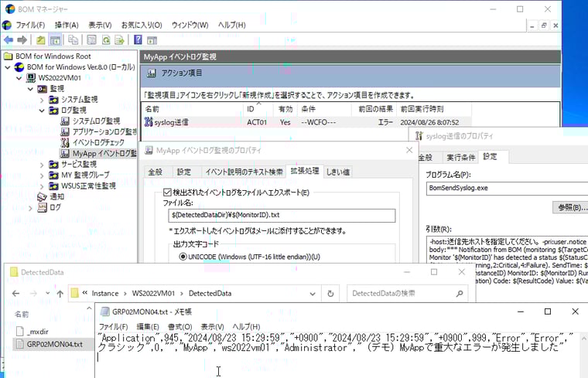The width and height of the screenshot is (588, 378).
Task: Click the syslog送信 action row icon
Action: [149, 122]
